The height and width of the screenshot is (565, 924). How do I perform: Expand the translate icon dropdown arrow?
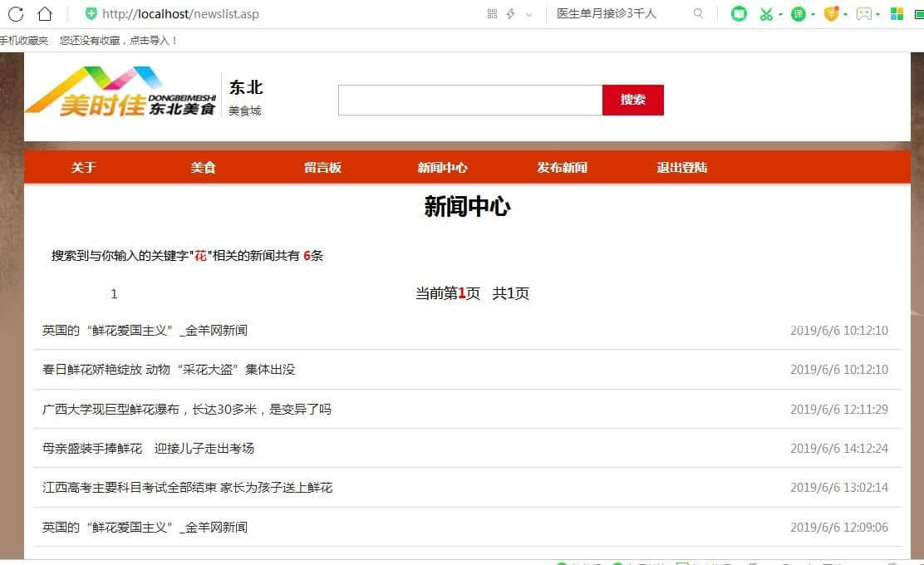pos(813,15)
